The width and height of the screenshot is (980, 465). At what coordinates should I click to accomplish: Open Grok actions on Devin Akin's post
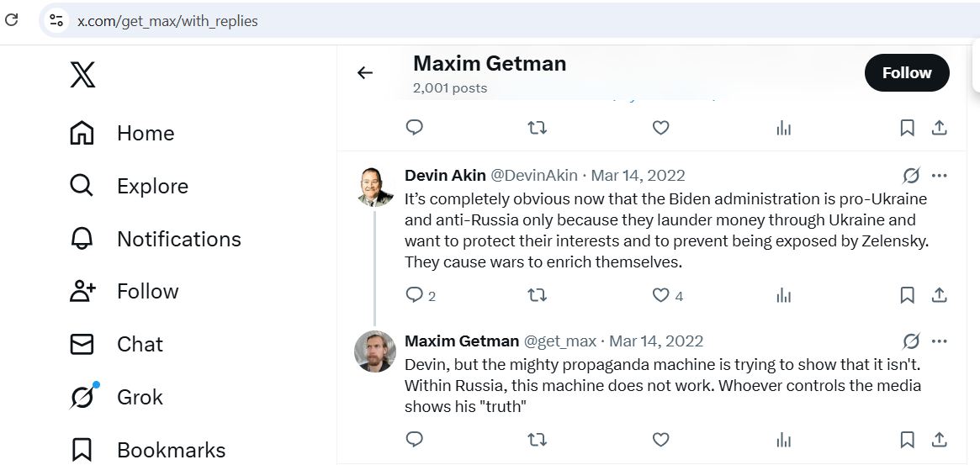911,176
